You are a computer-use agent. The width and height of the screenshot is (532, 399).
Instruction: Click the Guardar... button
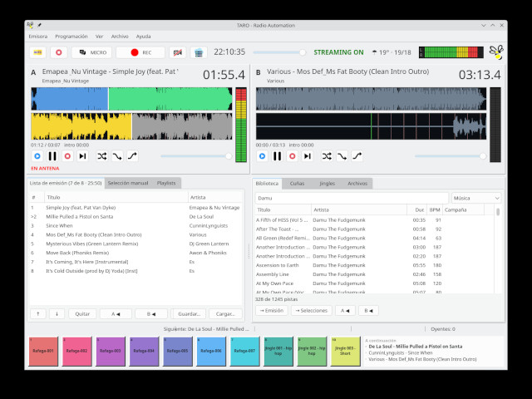189,314
